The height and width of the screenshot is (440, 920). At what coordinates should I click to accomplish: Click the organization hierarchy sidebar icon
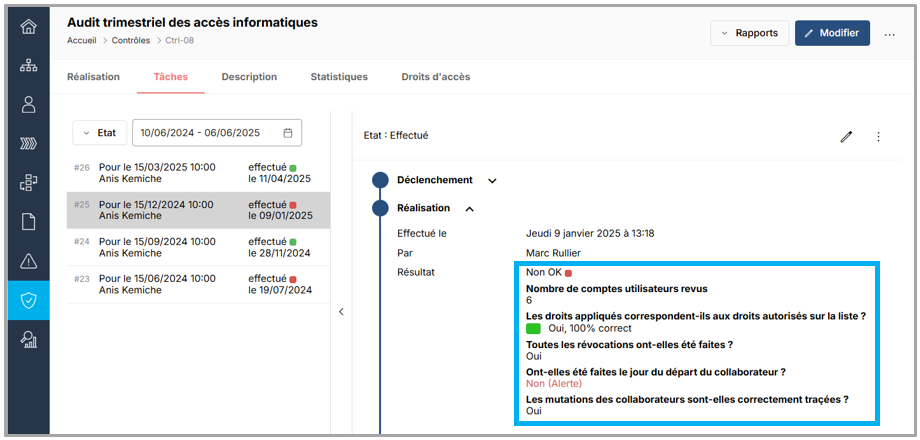(28, 66)
